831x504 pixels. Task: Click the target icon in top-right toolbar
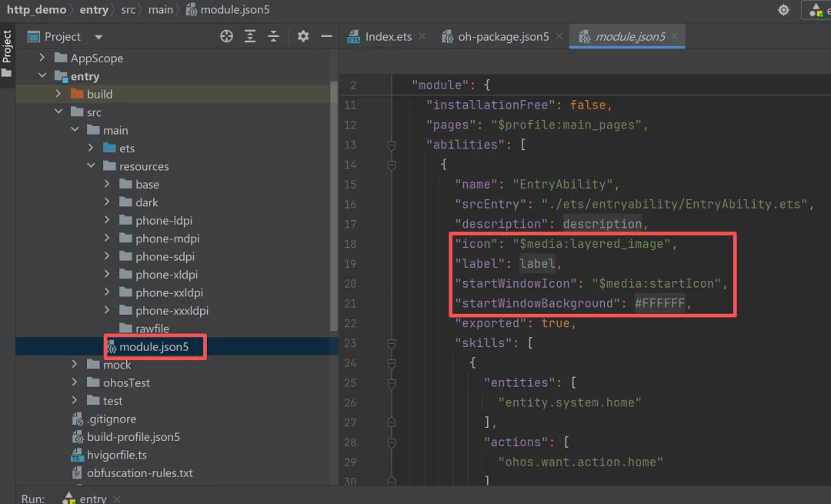pyautogui.click(x=783, y=9)
